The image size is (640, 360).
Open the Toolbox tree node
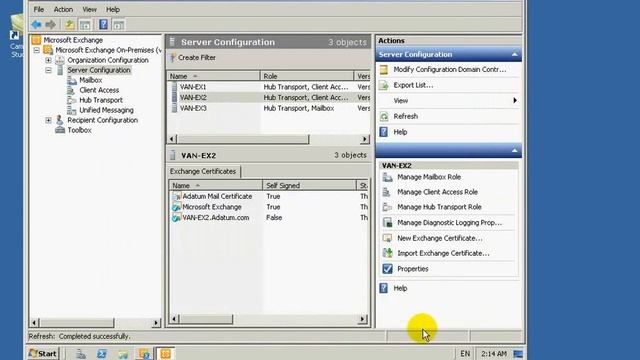79,130
